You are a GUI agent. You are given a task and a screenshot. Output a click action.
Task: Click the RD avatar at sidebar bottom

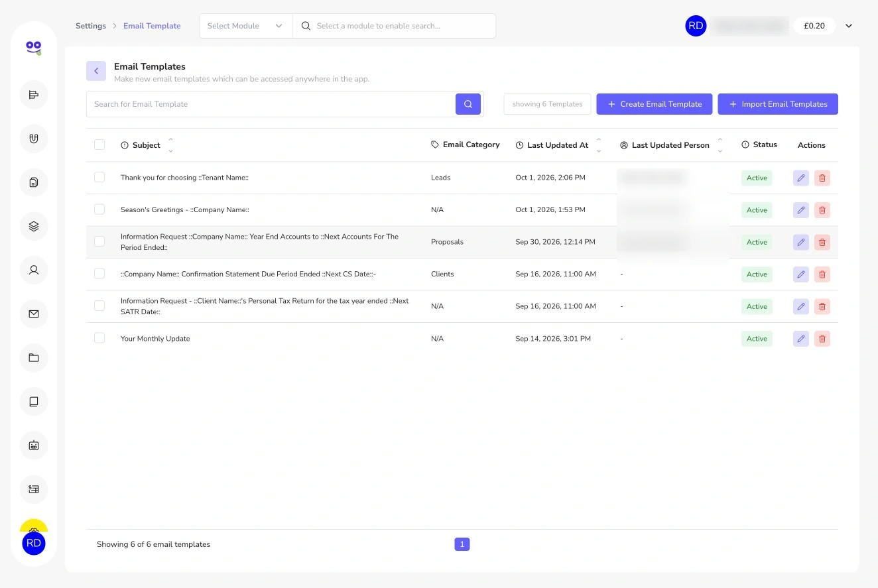(x=34, y=543)
